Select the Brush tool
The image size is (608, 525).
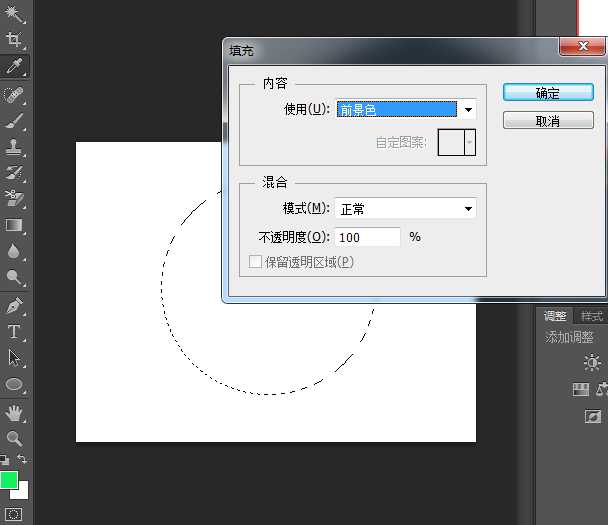click(14, 121)
